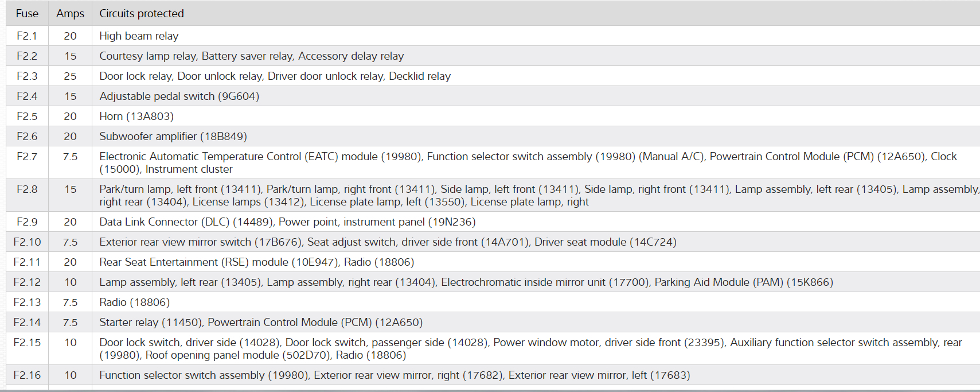Click the amps value in F2.3 row

click(x=70, y=76)
